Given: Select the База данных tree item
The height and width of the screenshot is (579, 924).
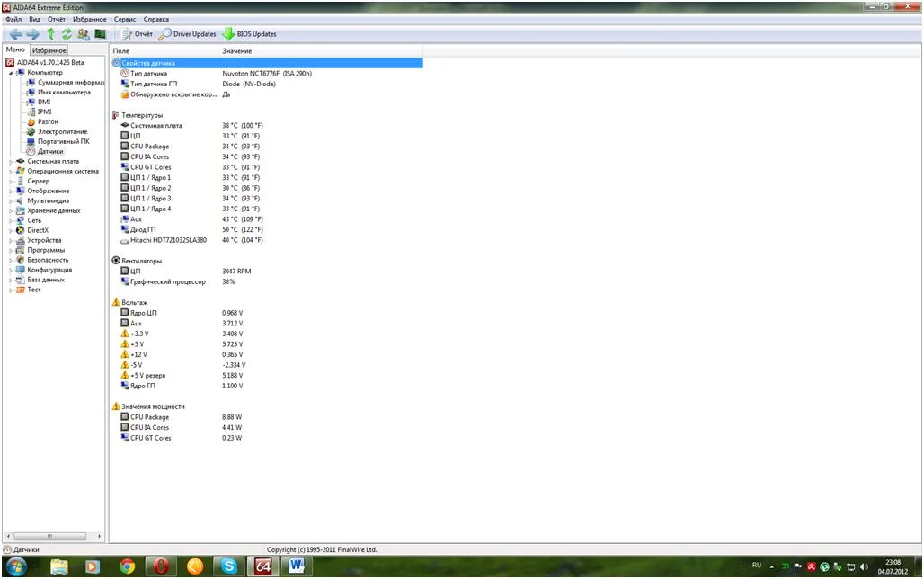Looking at the screenshot, I should (x=46, y=280).
